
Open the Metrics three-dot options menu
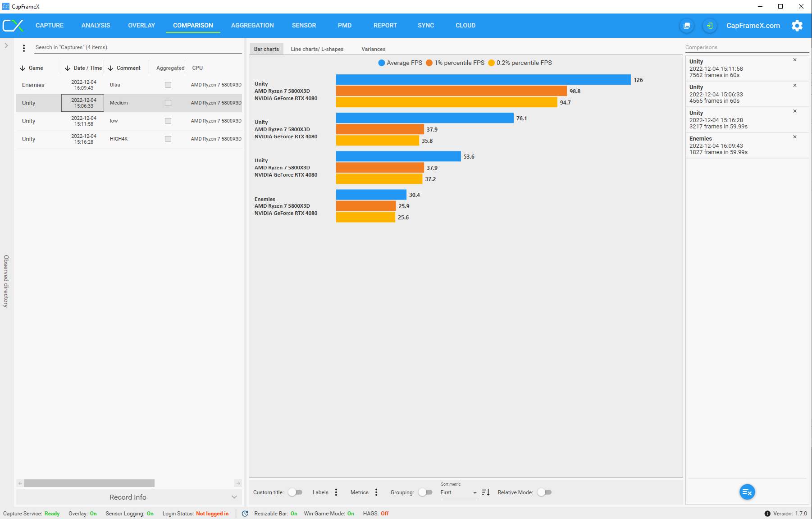(376, 492)
